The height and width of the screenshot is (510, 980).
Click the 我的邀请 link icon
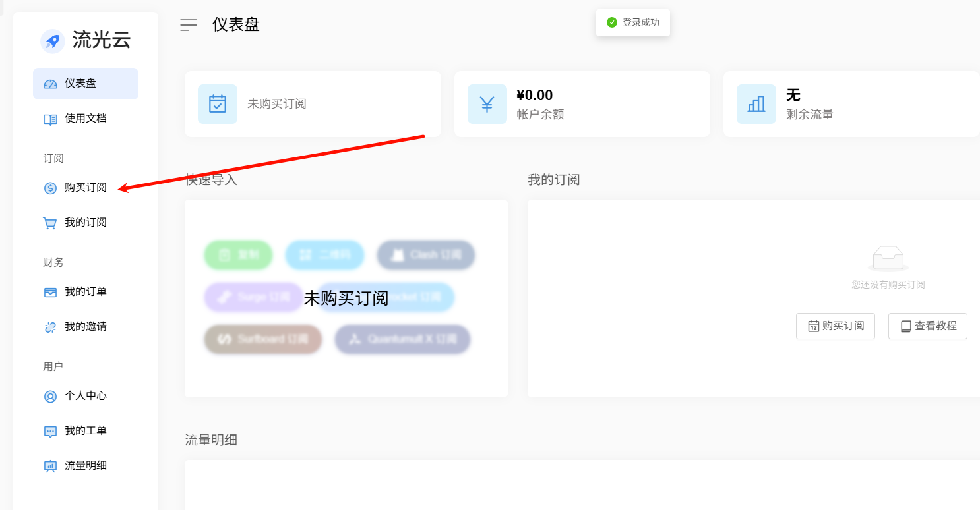click(50, 327)
